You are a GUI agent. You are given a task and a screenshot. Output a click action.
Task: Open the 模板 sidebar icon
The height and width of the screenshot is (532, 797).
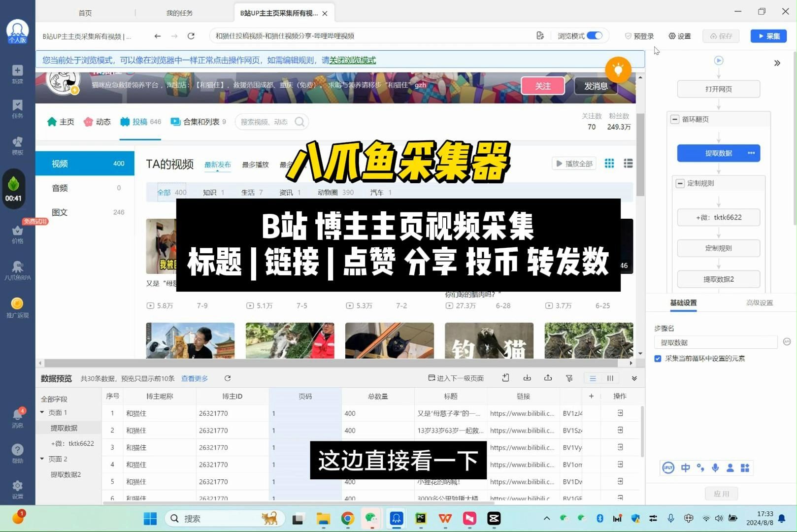17,145
